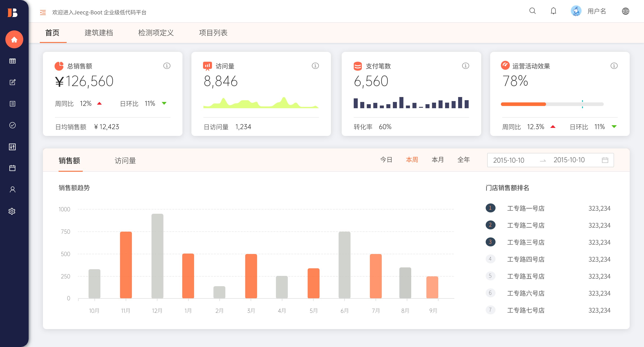Click the 总销售额 pie chart icon

click(x=59, y=66)
